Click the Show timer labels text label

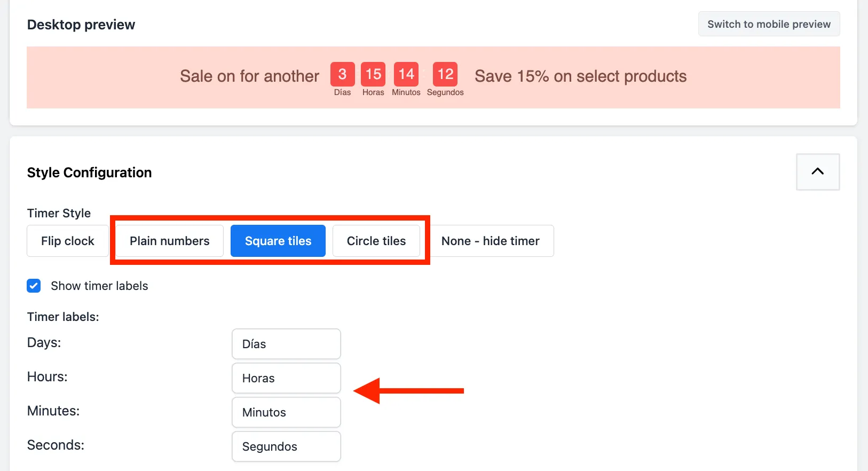(x=99, y=286)
